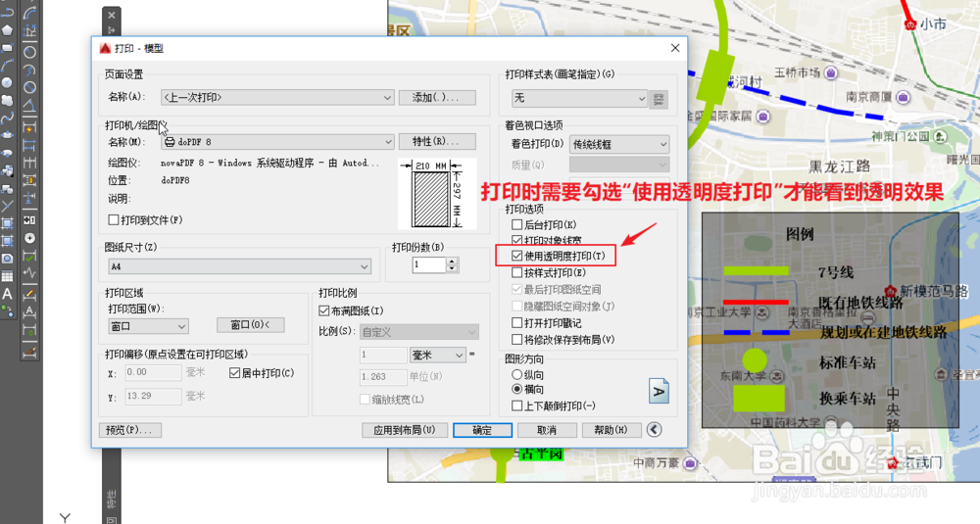Cancel plot with 取消 button
980x524 pixels.
pyautogui.click(x=546, y=430)
